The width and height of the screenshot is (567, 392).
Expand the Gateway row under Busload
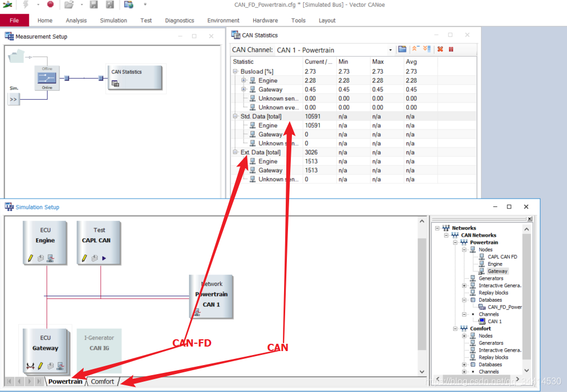click(244, 89)
